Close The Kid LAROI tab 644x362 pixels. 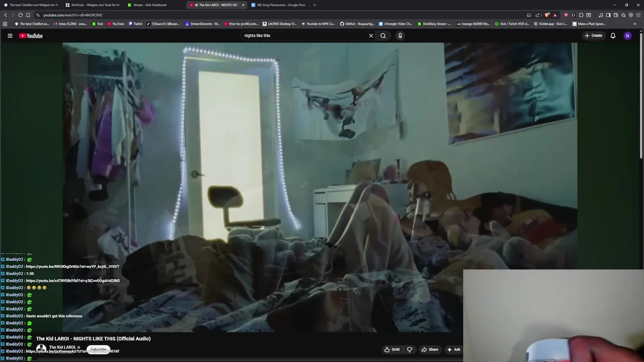(243, 5)
